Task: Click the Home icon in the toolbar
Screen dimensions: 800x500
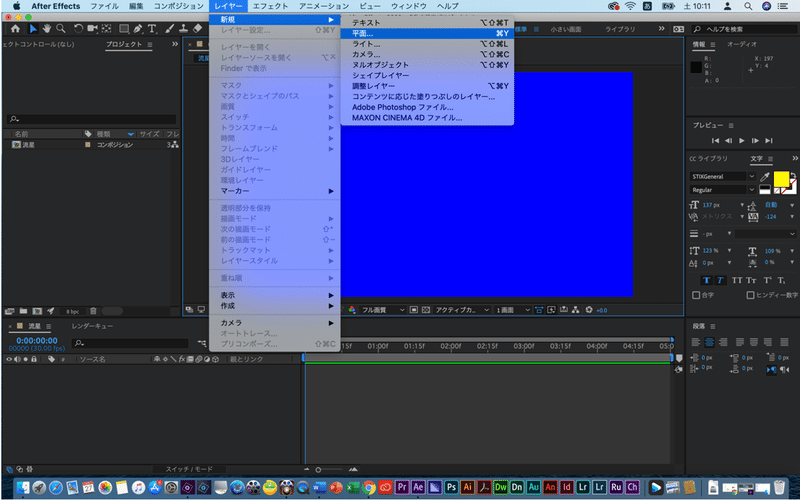Action: [x=16, y=29]
